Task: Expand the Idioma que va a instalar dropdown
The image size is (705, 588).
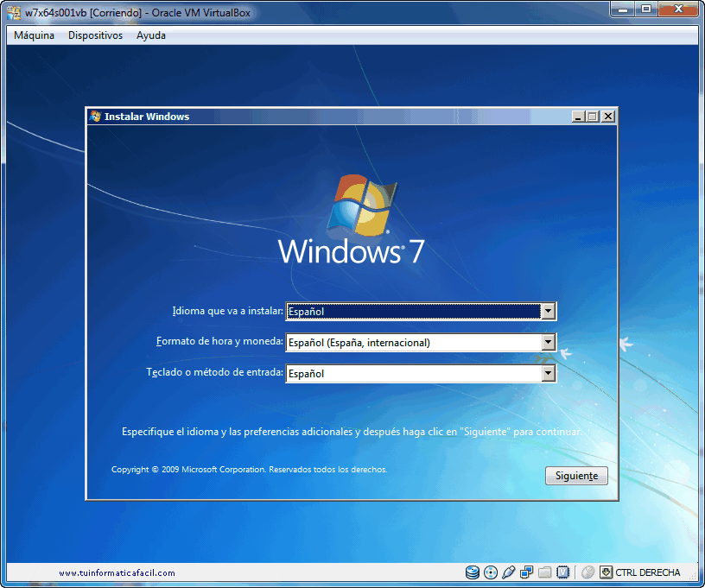Action: coord(548,312)
